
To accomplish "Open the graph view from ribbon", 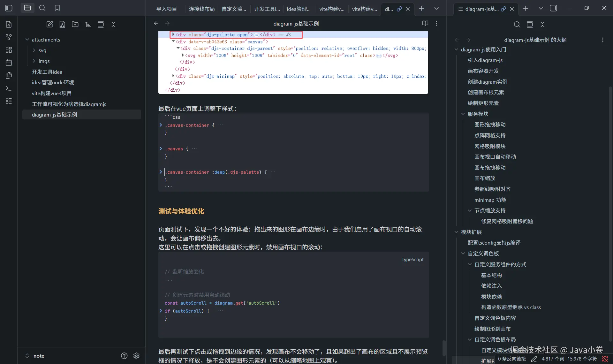I will [x=9, y=37].
